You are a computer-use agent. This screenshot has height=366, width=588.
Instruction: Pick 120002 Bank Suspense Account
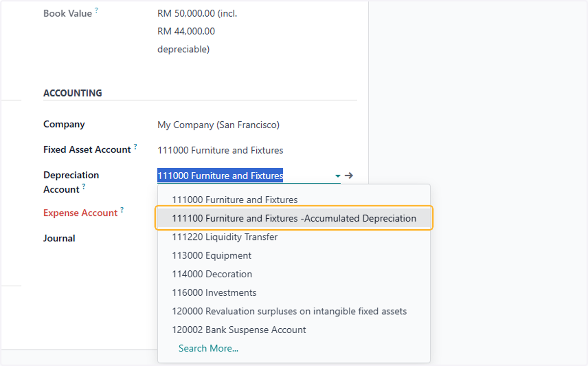[x=294, y=330]
